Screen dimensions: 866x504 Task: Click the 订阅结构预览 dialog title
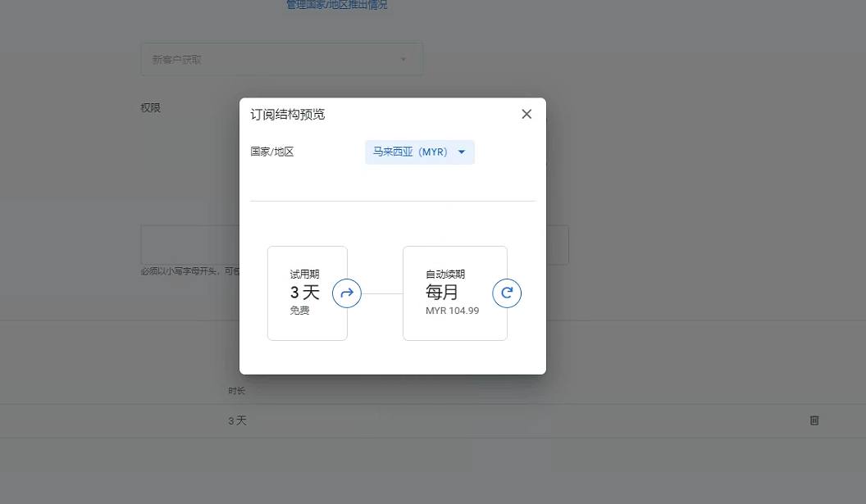tap(287, 114)
